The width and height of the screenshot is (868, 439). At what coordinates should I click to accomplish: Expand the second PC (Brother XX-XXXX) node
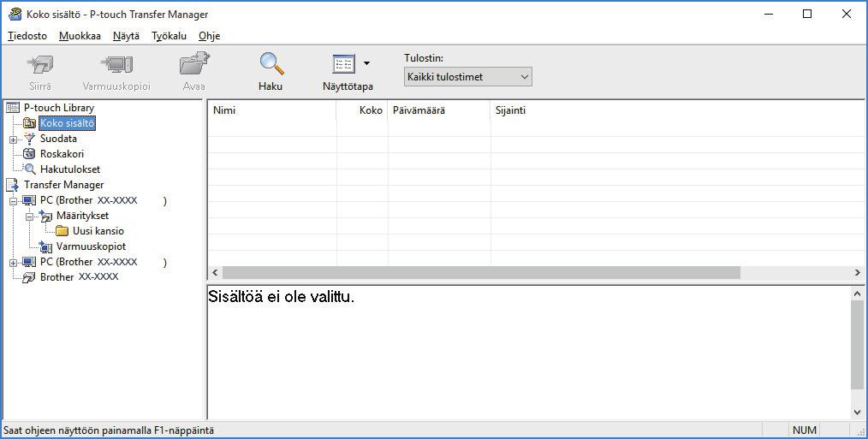click(14, 263)
